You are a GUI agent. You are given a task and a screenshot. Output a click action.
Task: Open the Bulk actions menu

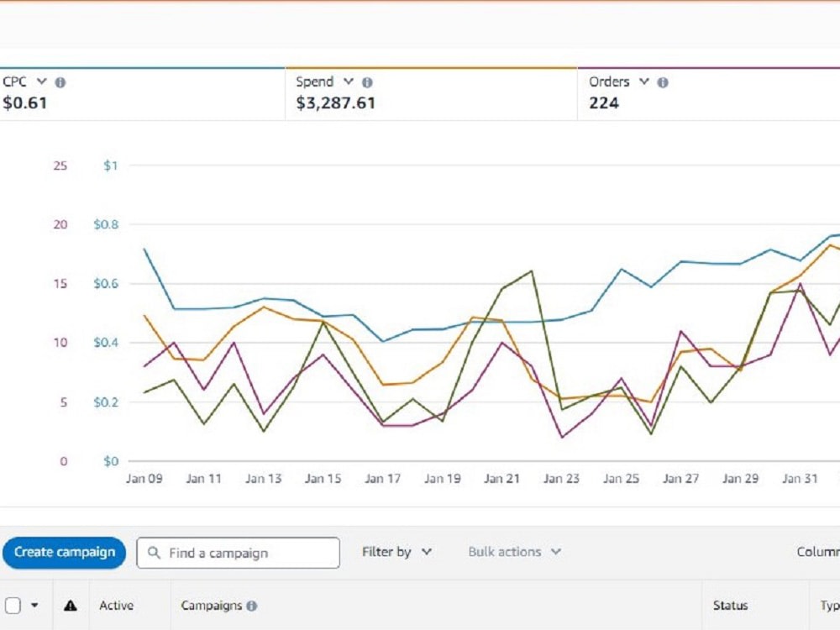tap(514, 552)
